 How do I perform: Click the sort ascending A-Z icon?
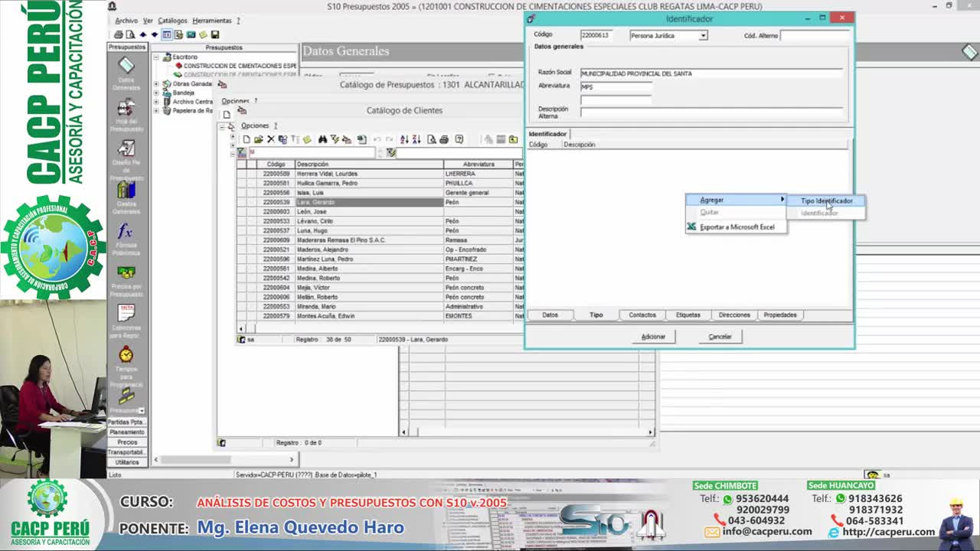[x=404, y=139]
